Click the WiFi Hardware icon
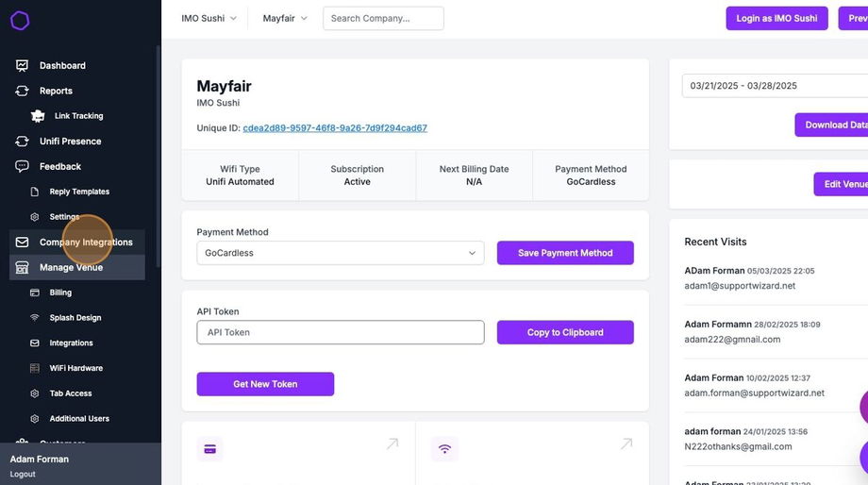Screen dimensions: 868x485 pos(35,368)
